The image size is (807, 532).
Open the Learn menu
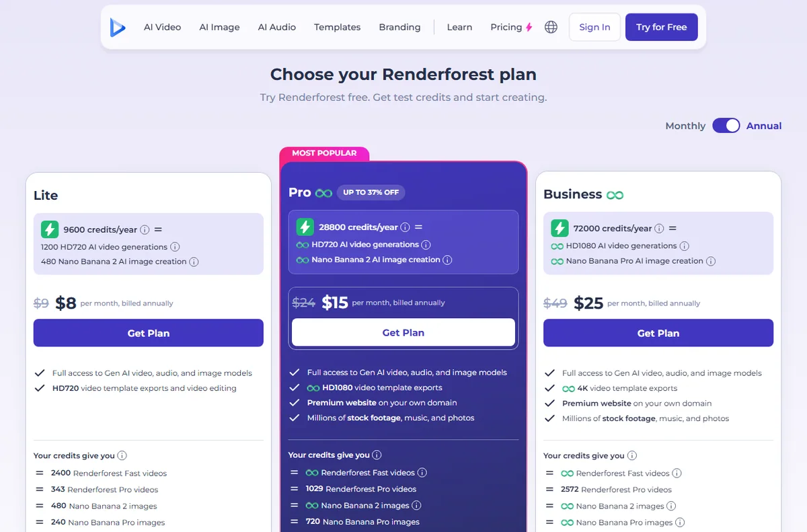[459, 27]
